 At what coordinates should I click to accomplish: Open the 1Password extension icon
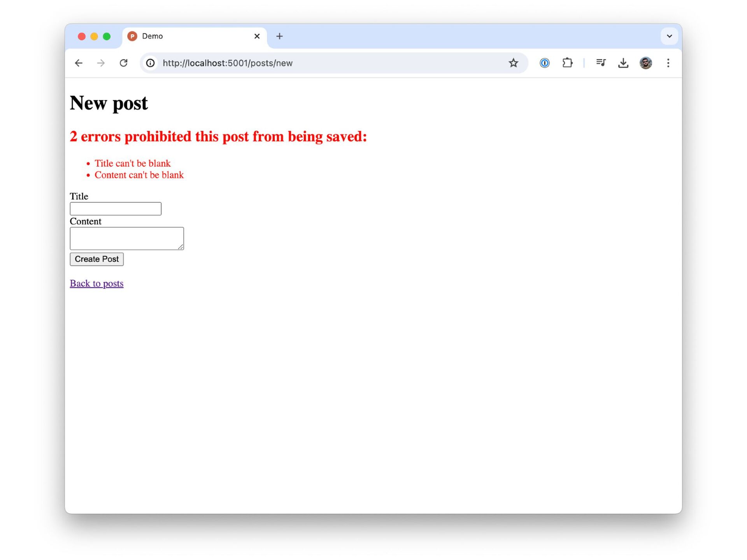(x=544, y=63)
